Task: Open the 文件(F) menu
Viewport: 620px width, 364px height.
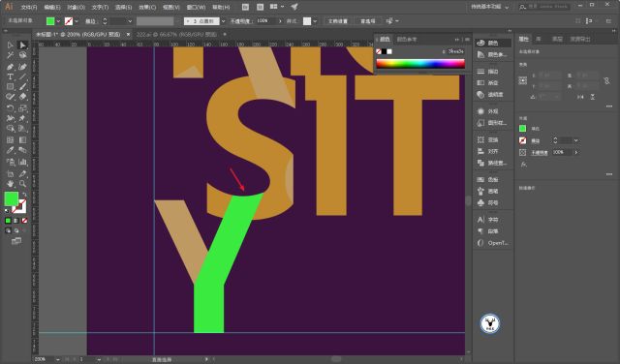Action: point(28,7)
